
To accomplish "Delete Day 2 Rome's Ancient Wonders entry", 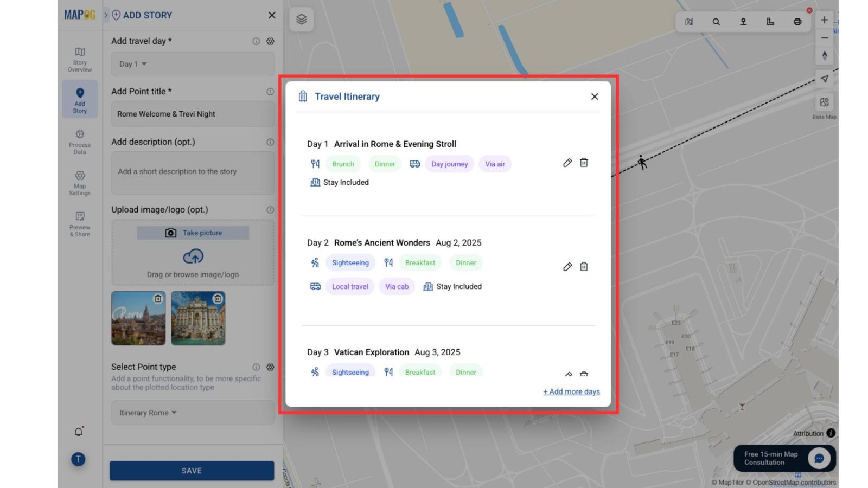I will (x=584, y=267).
